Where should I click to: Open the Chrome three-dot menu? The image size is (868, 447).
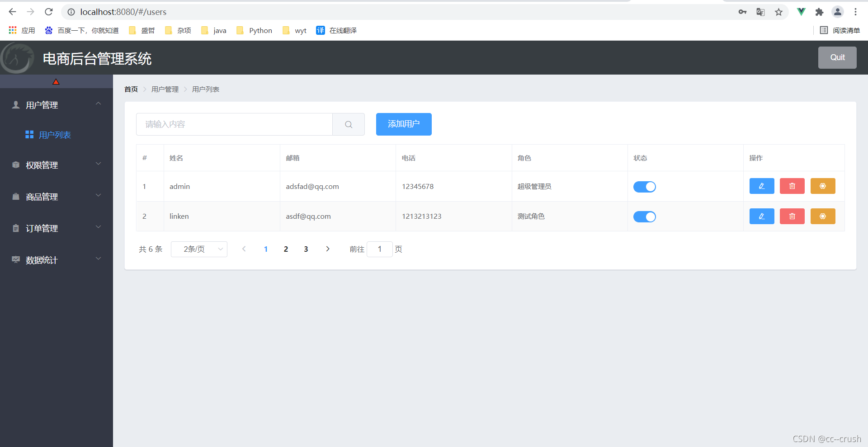click(x=855, y=12)
